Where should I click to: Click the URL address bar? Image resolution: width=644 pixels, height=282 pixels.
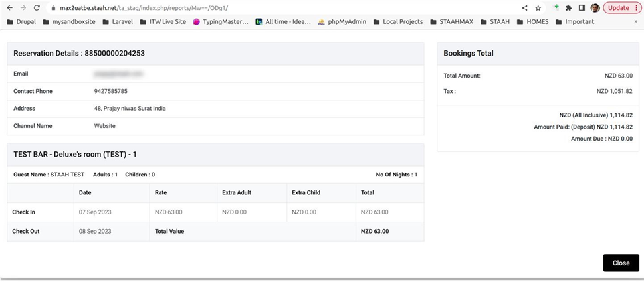266,8
